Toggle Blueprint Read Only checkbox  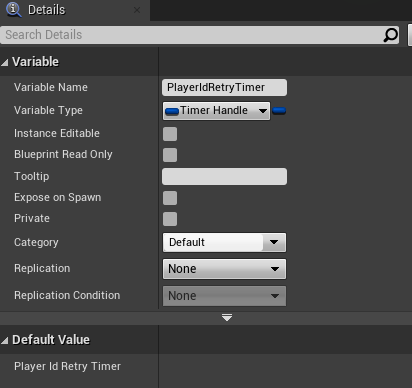coord(170,155)
